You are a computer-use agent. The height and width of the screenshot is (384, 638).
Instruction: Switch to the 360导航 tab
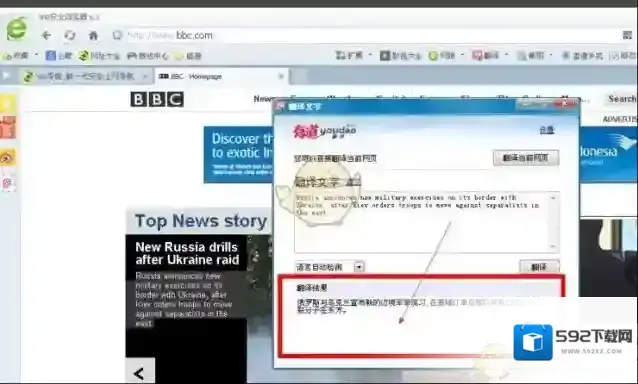point(84,76)
